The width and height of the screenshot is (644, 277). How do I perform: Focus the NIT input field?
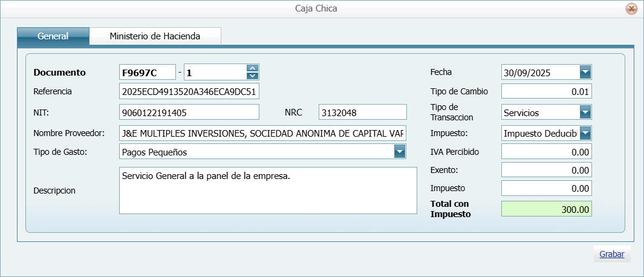[x=189, y=112]
